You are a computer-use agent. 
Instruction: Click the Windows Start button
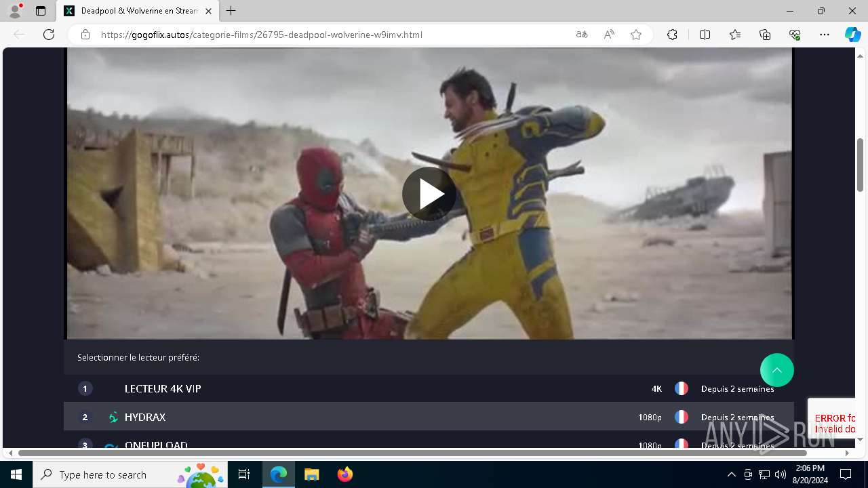16,474
